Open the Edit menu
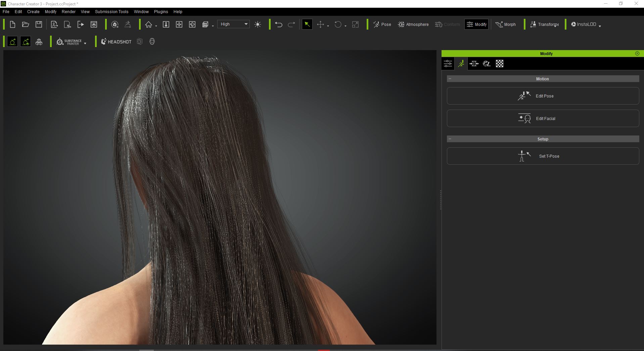This screenshot has height=351, width=644. pyautogui.click(x=18, y=11)
